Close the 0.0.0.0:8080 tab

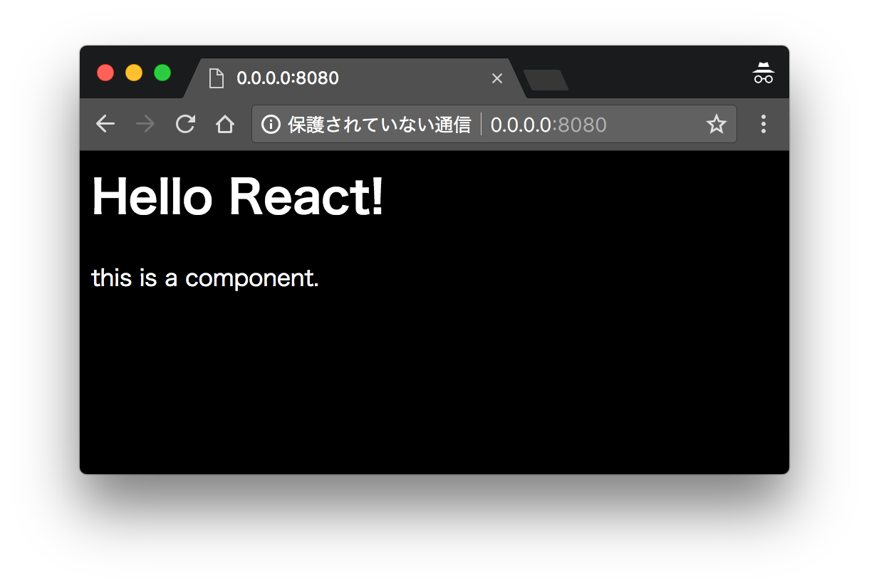coord(496,78)
